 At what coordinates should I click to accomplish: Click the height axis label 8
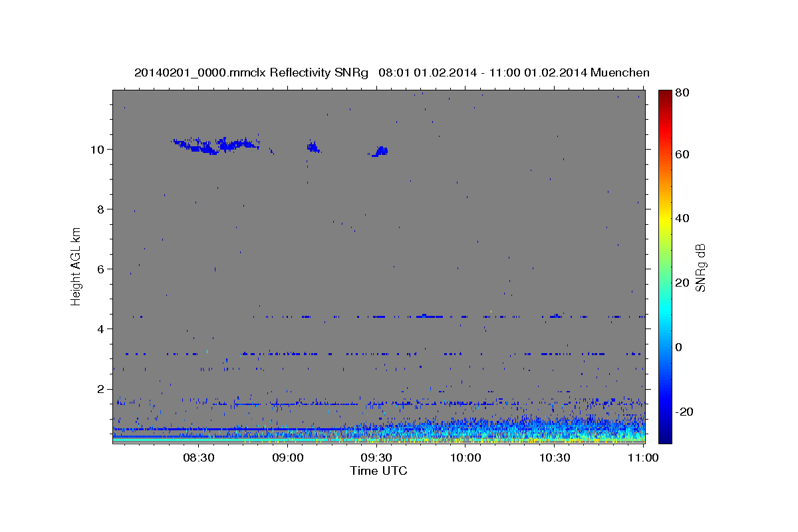[100, 209]
